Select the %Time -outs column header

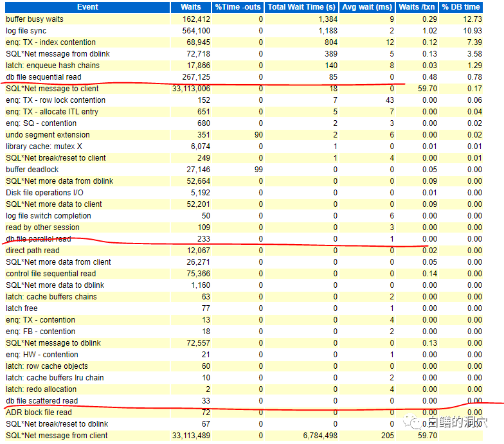tap(239, 7)
